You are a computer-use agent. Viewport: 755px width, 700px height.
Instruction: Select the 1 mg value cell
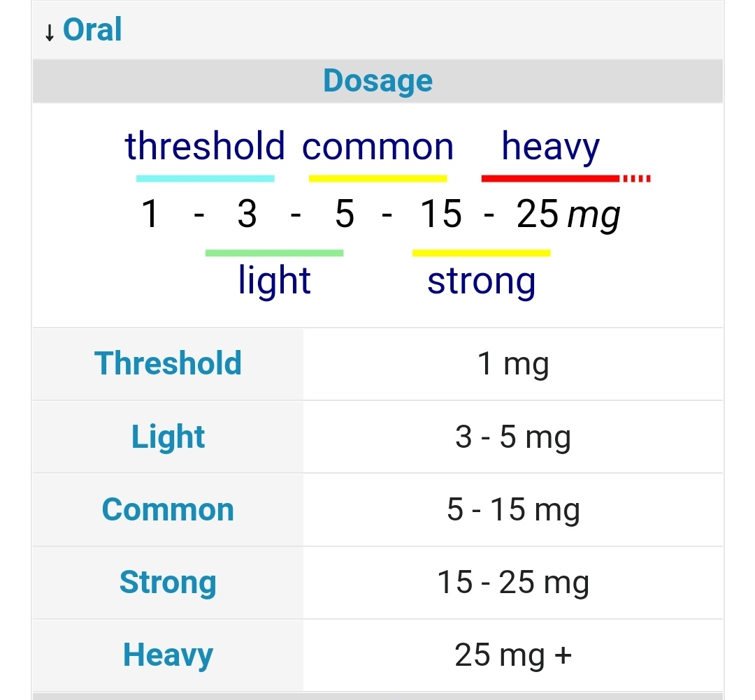(x=513, y=363)
